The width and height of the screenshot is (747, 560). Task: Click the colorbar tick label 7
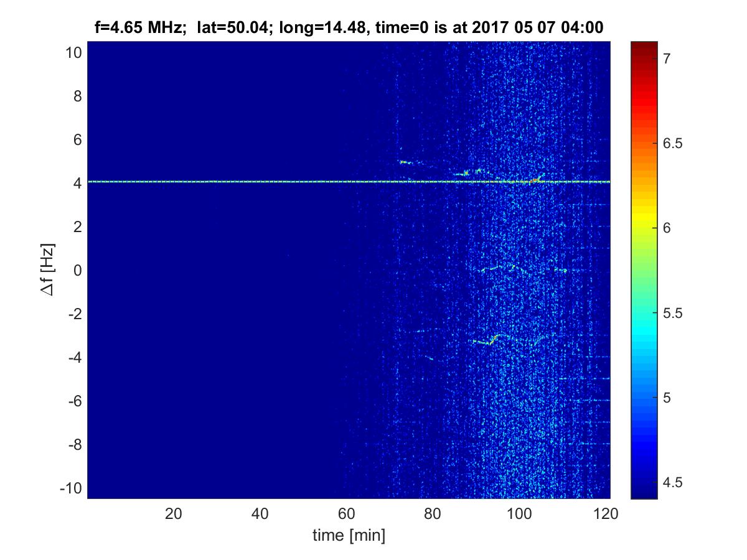(665, 58)
